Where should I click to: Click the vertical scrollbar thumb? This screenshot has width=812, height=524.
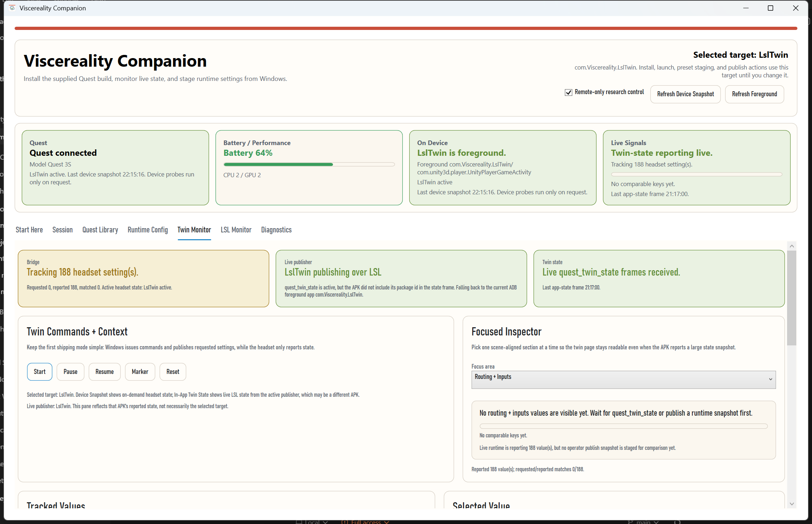(792, 298)
